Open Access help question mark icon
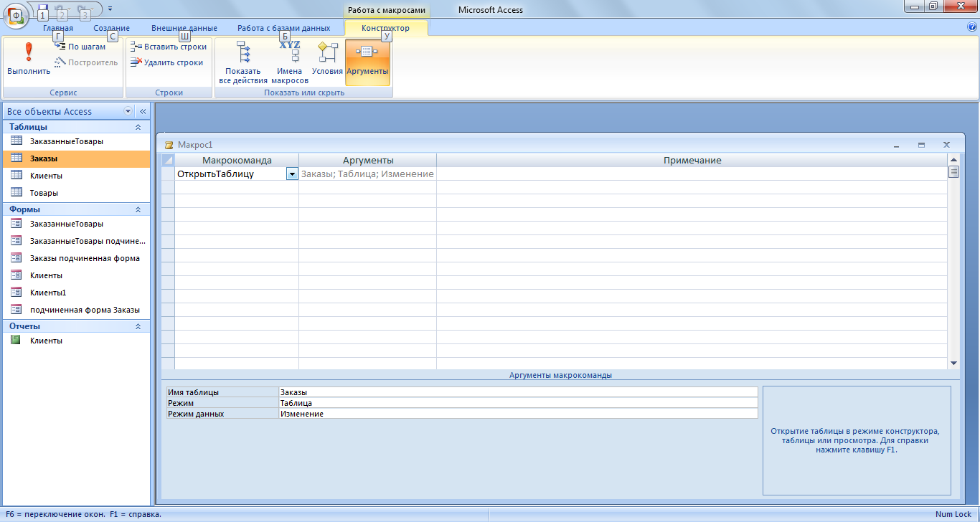 (972, 27)
